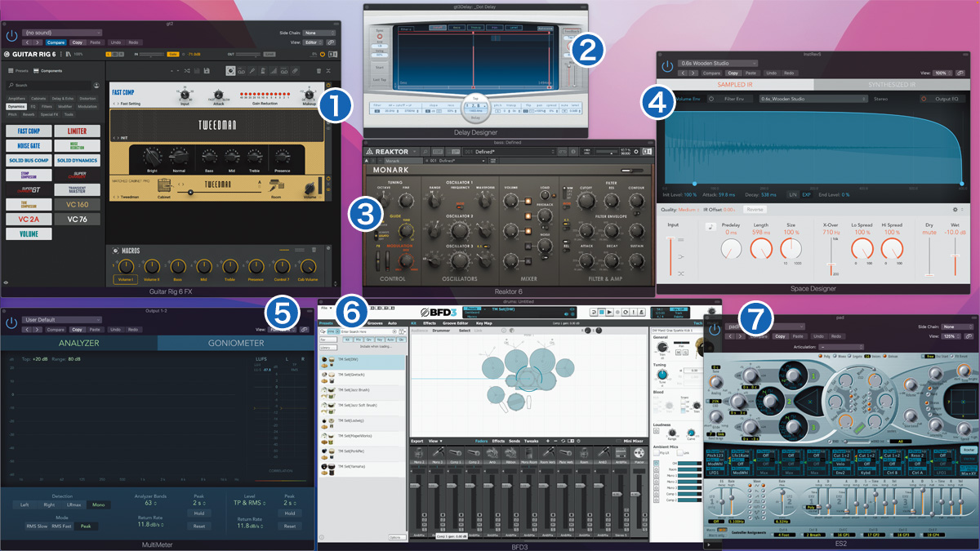Screen dimensions: 980x551
Task: Toggle the Space Designer power button
Action: tap(667, 67)
